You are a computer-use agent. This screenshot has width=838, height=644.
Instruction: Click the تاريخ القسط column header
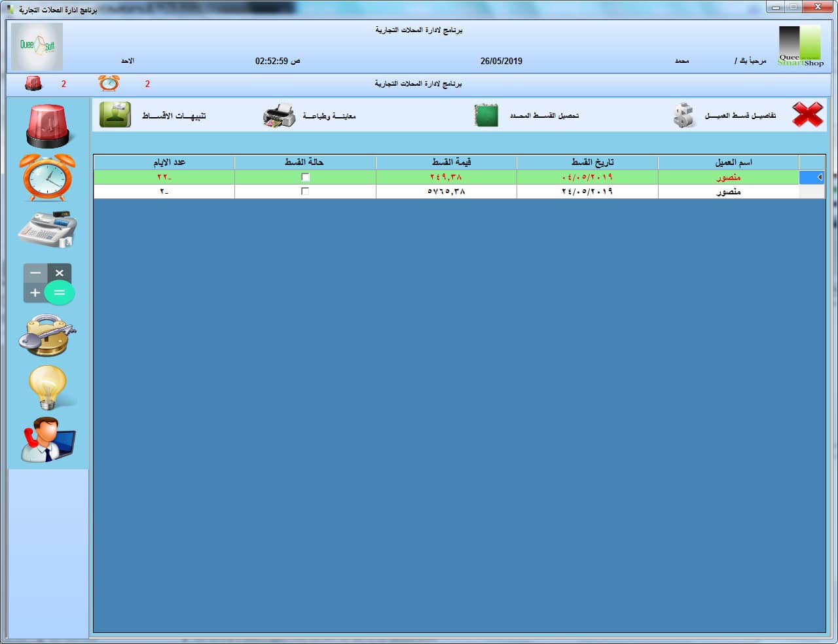[587, 162]
